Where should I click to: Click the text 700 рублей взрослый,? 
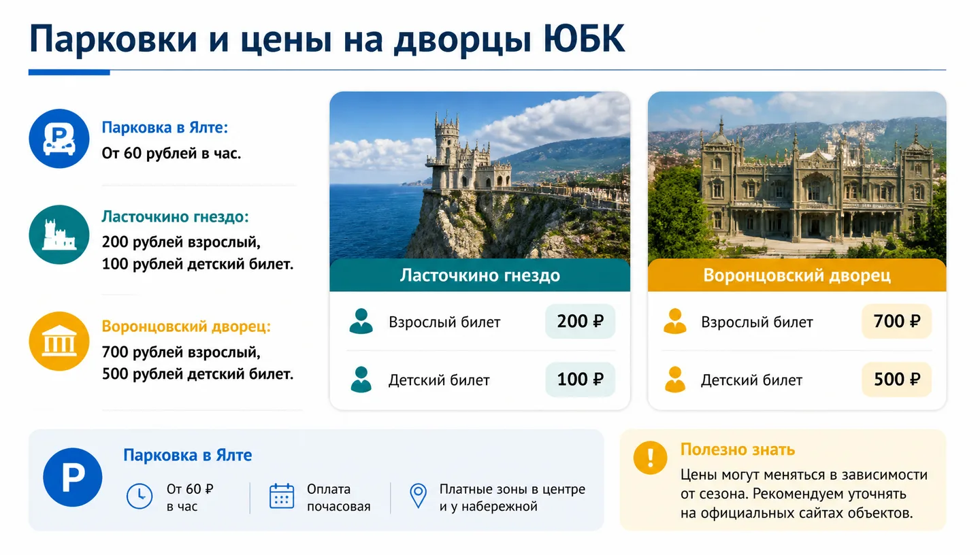181,352
